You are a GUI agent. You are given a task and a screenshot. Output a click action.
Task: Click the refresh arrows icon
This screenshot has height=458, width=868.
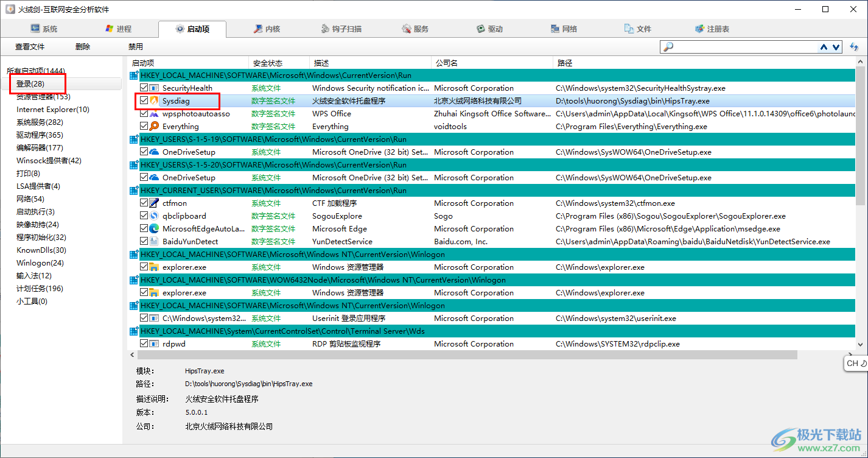(x=854, y=47)
